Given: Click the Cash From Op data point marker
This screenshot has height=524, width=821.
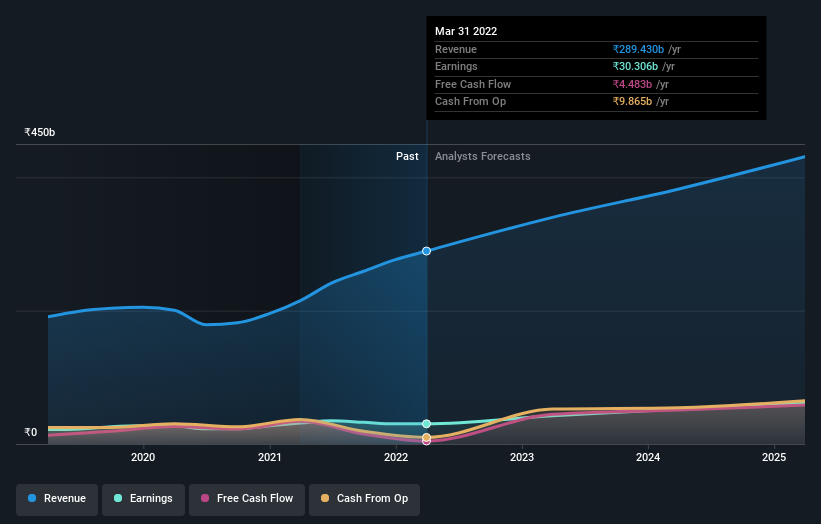Looking at the screenshot, I should [426, 437].
